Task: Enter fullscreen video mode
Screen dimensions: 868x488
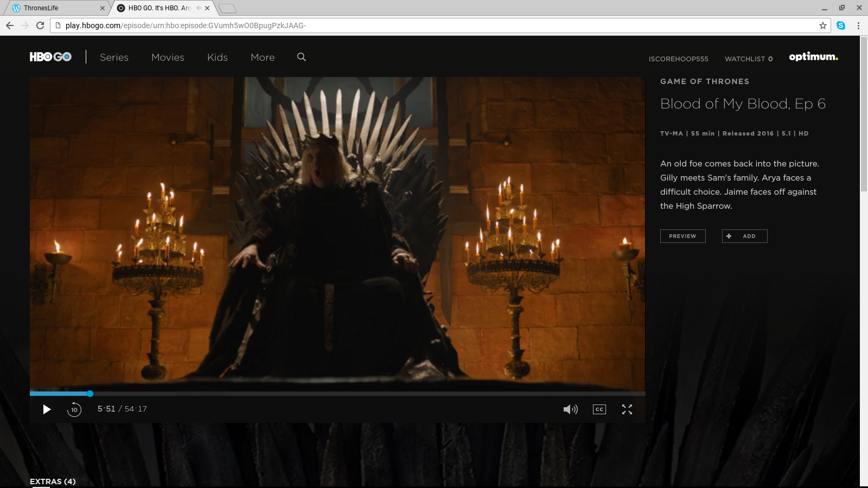Action: [627, 409]
